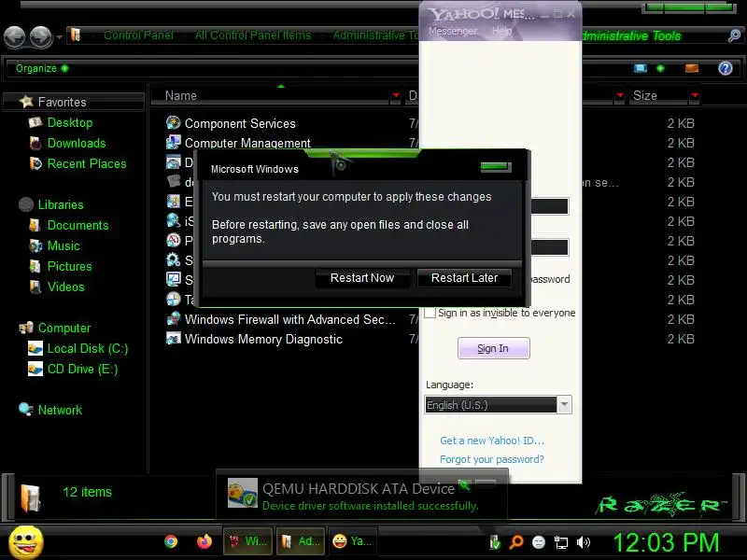The width and height of the screenshot is (747, 560).
Task: Select Libraries in the navigation pane
Action: pyautogui.click(x=61, y=204)
